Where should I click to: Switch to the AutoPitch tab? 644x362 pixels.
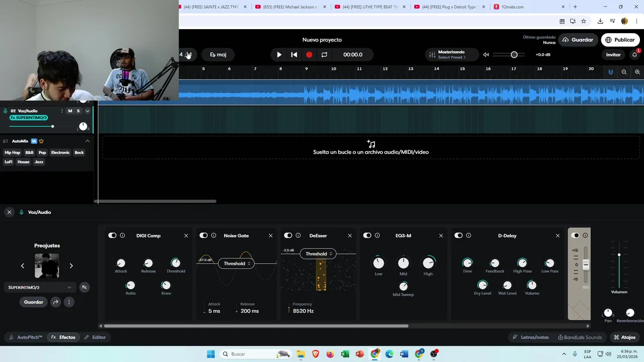[26, 337]
